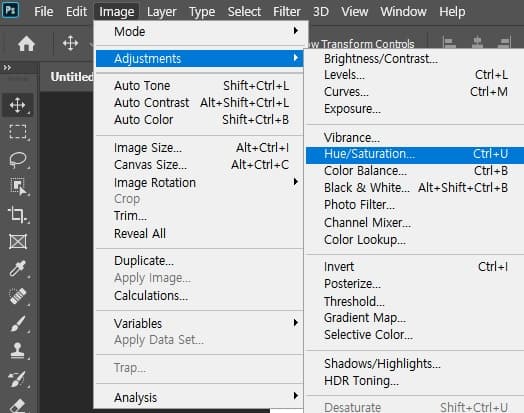Viewport: 524px width, 413px height.
Task: Open the Filter menu
Action: point(287,12)
